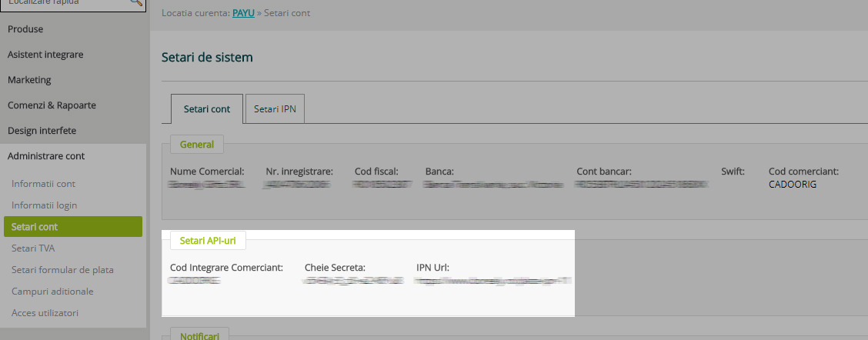Screen dimensions: 868x340
Task: Open the Marketing sidebar section
Action: [29, 80]
